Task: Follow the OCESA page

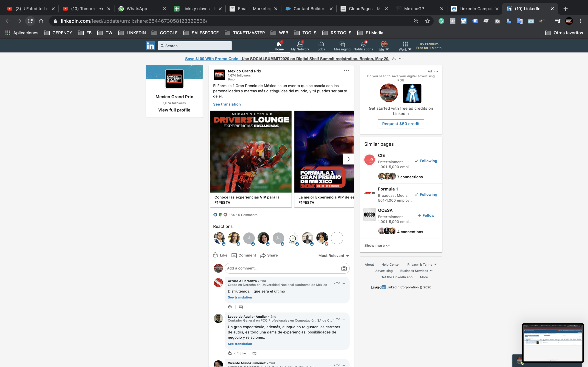Action: [426, 216]
